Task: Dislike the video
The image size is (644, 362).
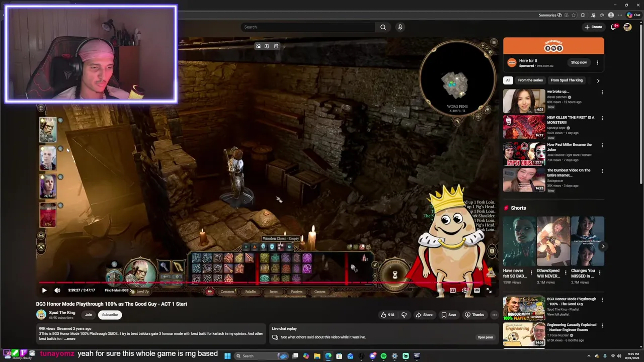Action: 404,315
